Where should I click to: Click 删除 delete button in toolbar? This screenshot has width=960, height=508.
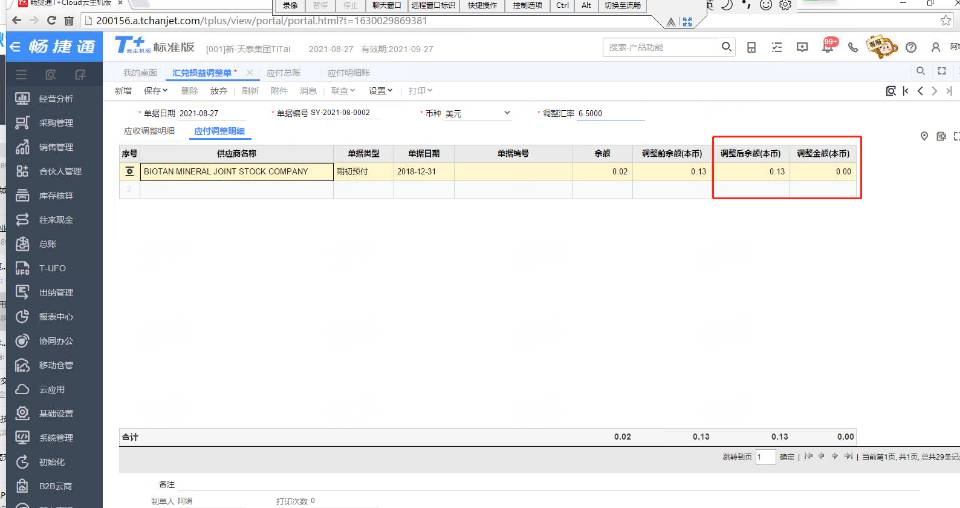[x=189, y=91]
